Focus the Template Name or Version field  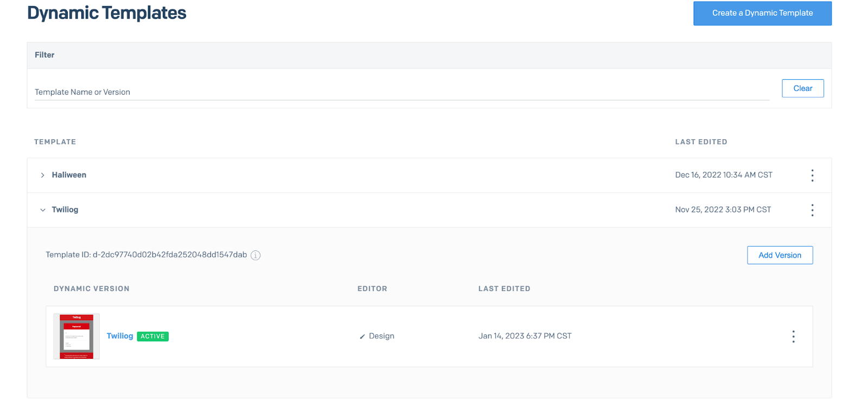click(x=402, y=92)
